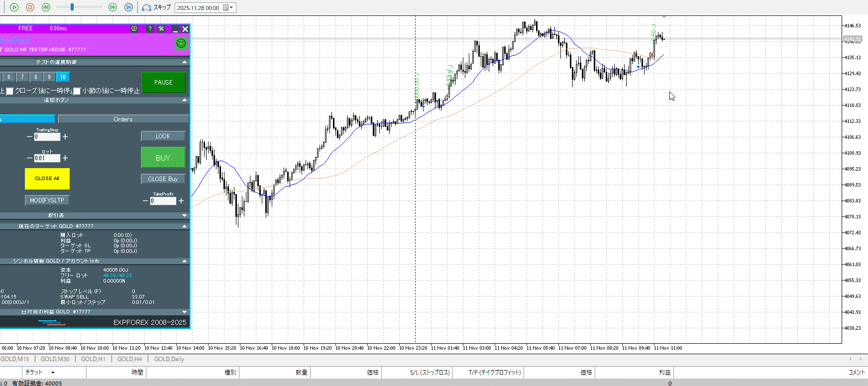Click the yellow CLOSE All button
868x386 pixels.
(x=47, y=179)
